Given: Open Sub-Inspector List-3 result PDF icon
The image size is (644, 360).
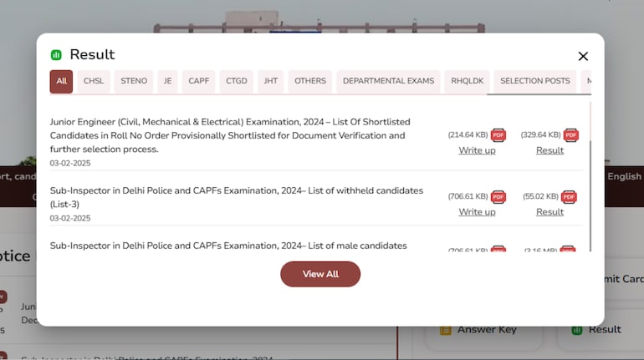Looking at the screenshot, I should (x=569, y=196).
